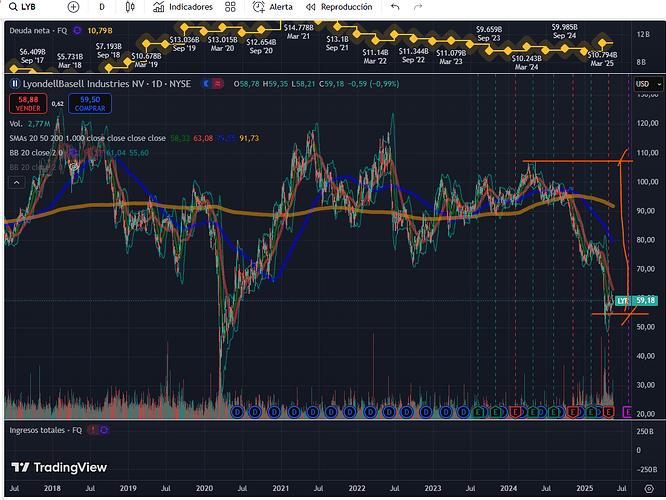
Task: Click the $13.1B Sep '21 debt label
Action: click(x=337, y=43)
